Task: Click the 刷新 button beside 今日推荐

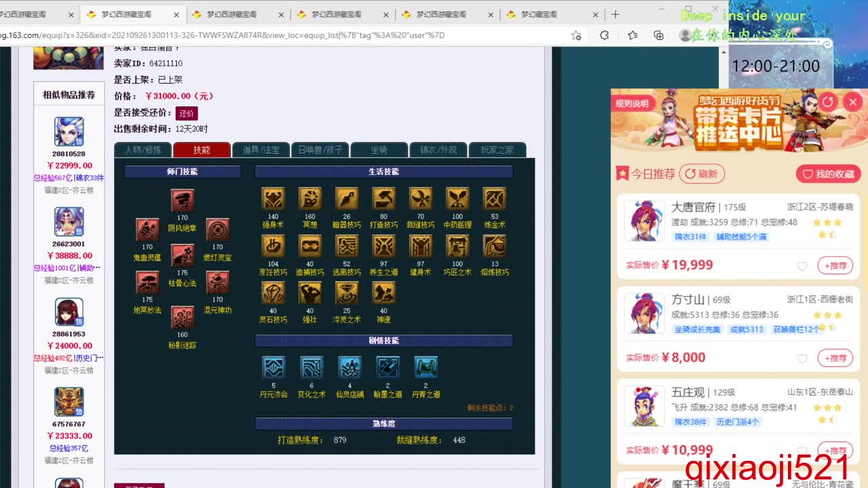Action: point(702,174)
